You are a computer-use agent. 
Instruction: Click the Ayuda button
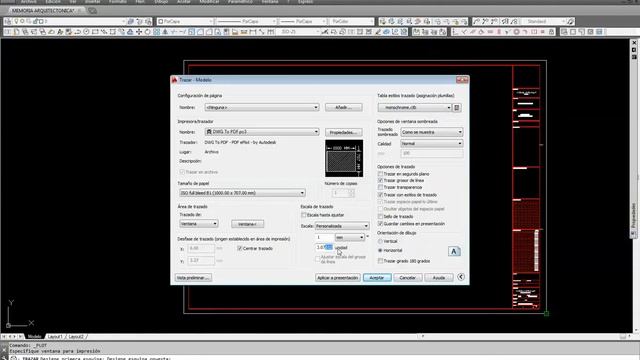(439, 278)
